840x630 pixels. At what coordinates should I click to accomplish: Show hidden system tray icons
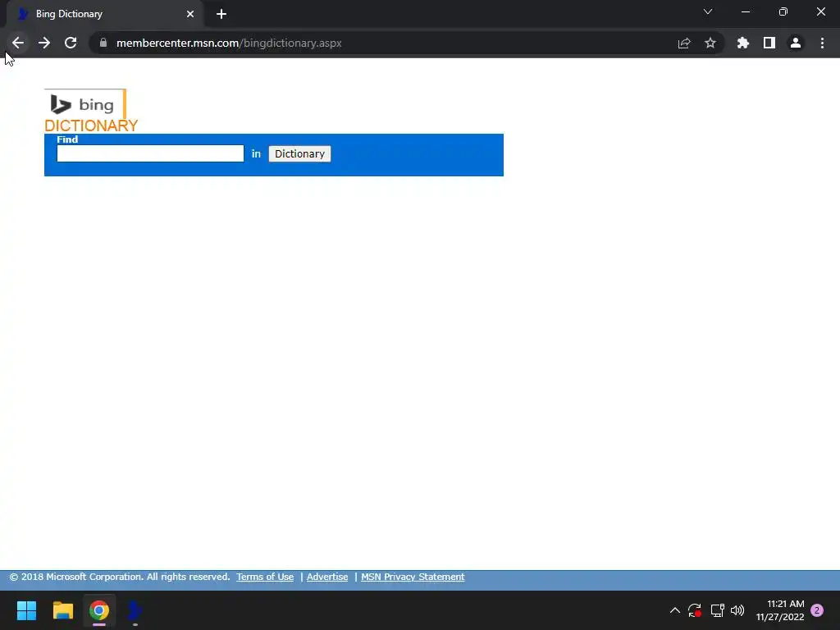675,610
